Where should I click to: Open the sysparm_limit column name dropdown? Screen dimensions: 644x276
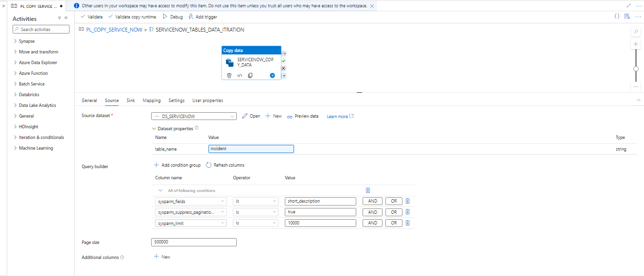coord(191,223)
